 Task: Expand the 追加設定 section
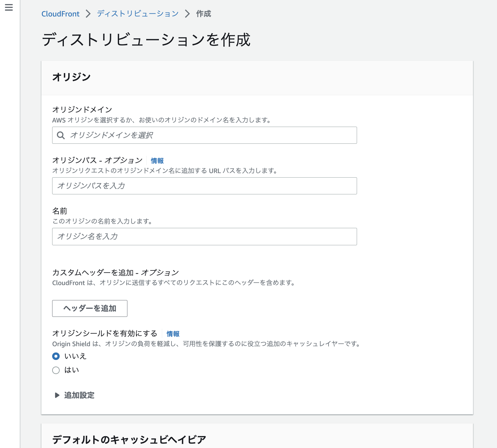(79, 395)
